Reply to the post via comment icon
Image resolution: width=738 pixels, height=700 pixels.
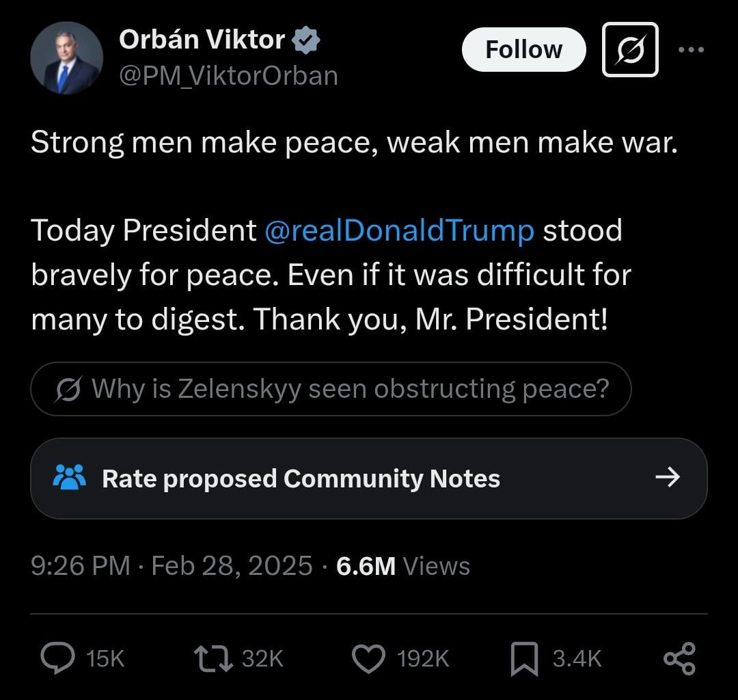pyautogui.click(x=57, y=658)
